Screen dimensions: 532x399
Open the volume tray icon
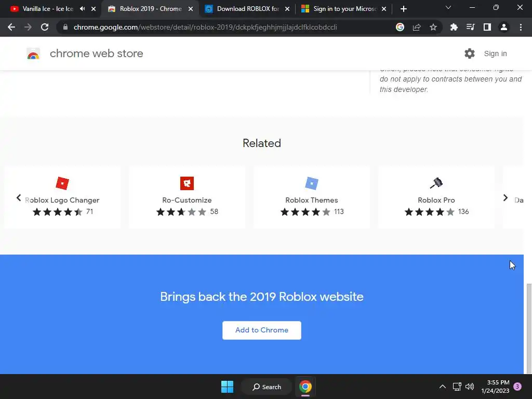470,387
